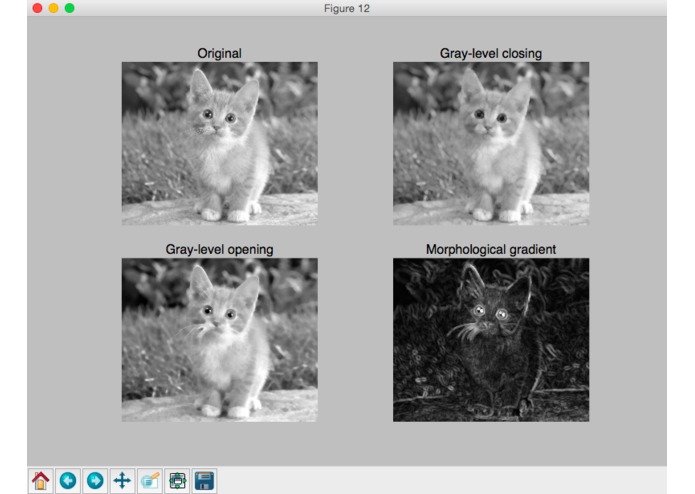Click the 'Morphological gradient' subplot title
This screenshot has width=695, height=494.
pyautogui.click(x=491, y=249)
